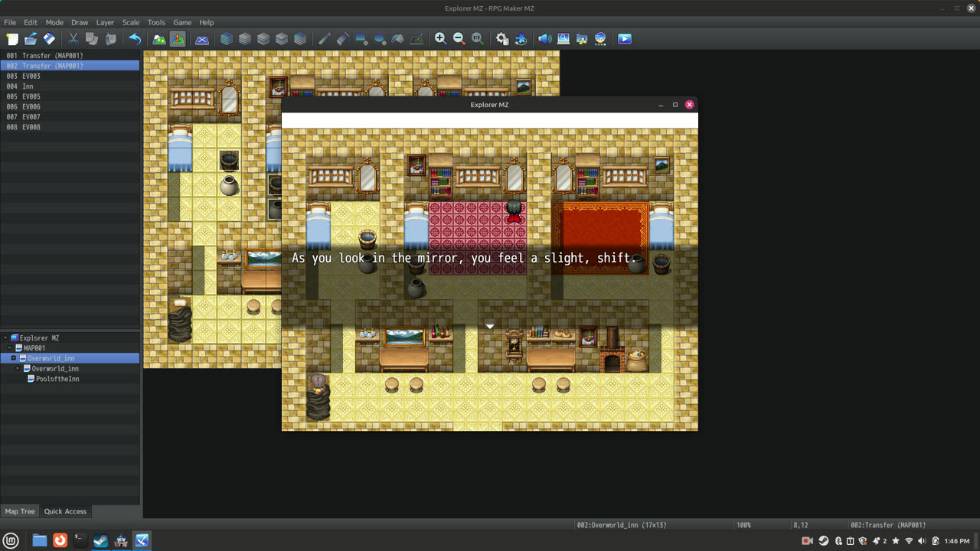Screen dimensions: 980x551
Task: Open the Help menu
Action: (207, 22)
